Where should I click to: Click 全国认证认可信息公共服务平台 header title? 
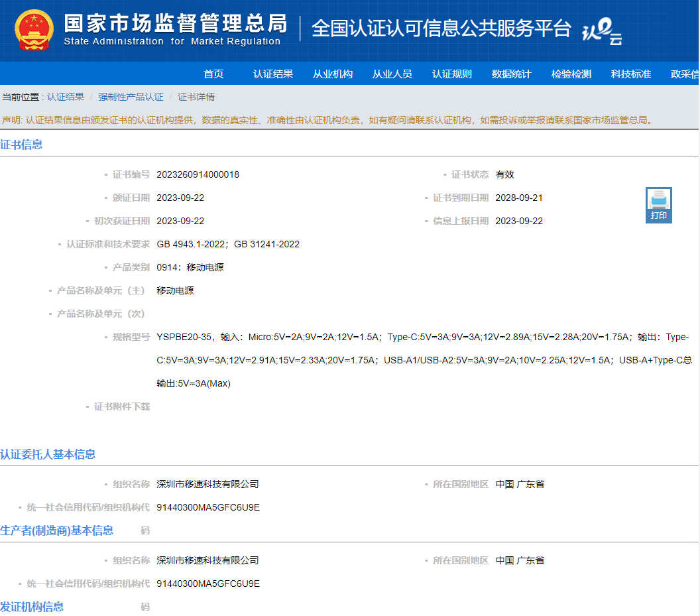[441, 28]
